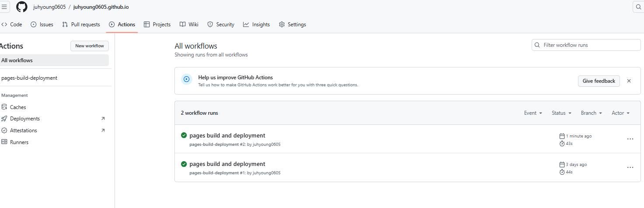Dismiss the Help us improve banner
Screen dimensions: 644x208
[629, 81]
